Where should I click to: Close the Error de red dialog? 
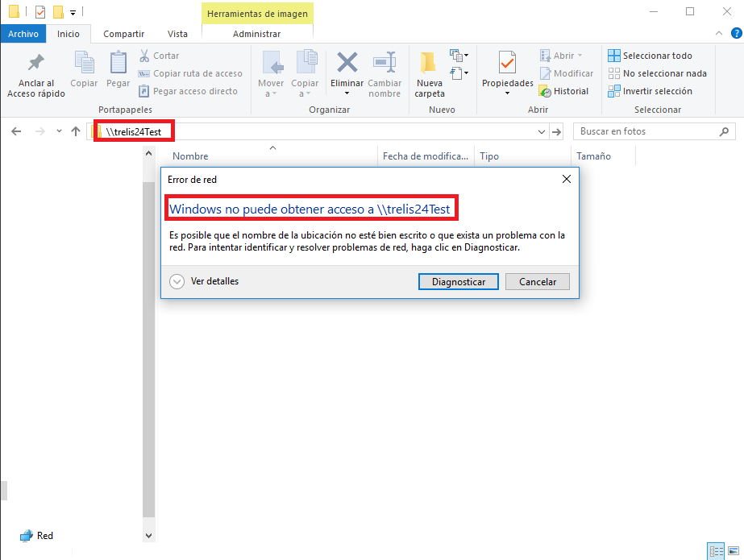point(566,179)
